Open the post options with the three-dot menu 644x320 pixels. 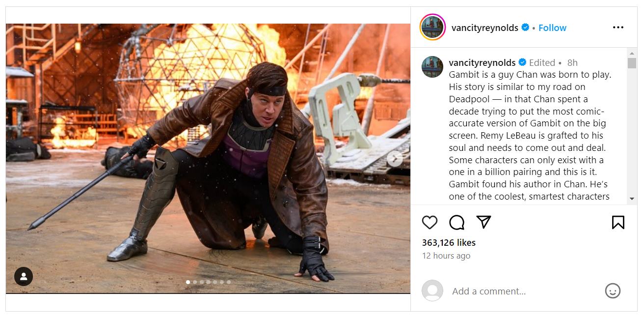click(617, 28)
